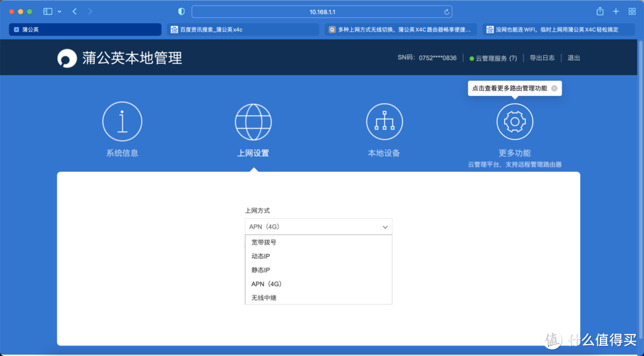Click the 导出日志 link

click(x=542, y=58)
